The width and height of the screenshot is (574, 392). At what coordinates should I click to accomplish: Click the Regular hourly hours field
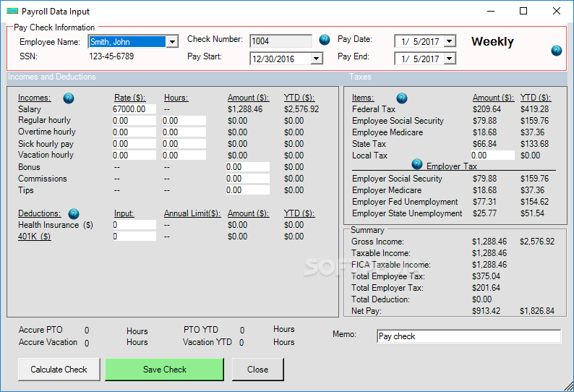click(x=184, y=121)
